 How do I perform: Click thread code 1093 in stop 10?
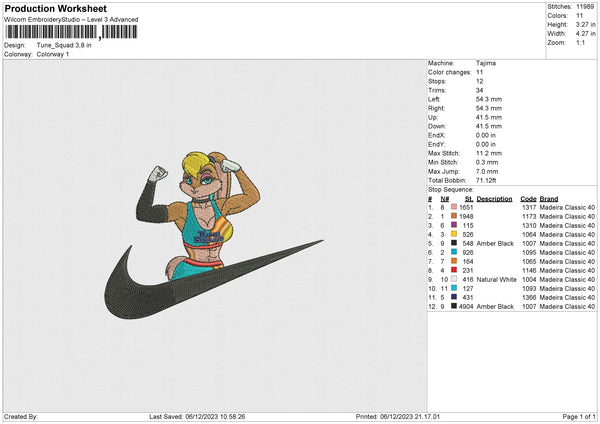529,289
